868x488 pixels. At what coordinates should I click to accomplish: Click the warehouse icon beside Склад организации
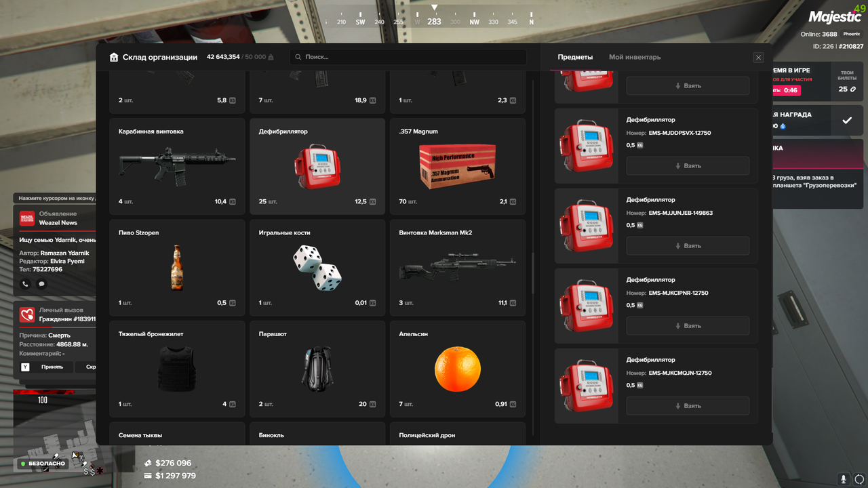pyautogui.click(x=114, y=58)
